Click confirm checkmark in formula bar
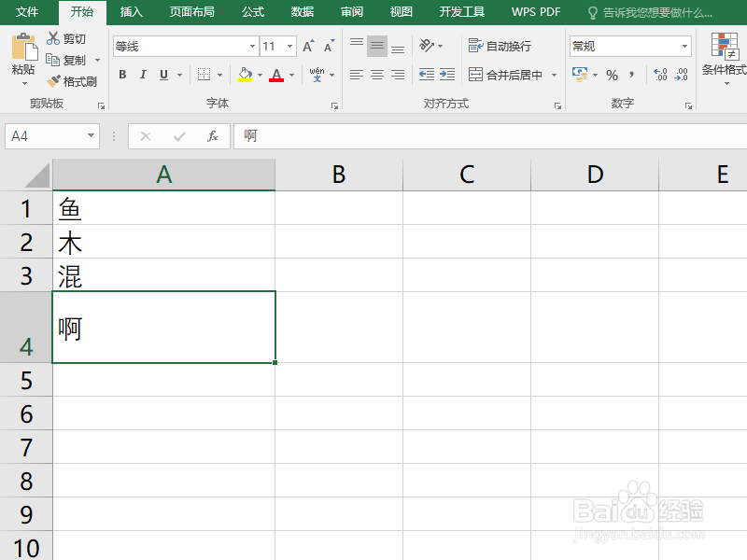This screenshot has height=560, width=747. point(179,136)
